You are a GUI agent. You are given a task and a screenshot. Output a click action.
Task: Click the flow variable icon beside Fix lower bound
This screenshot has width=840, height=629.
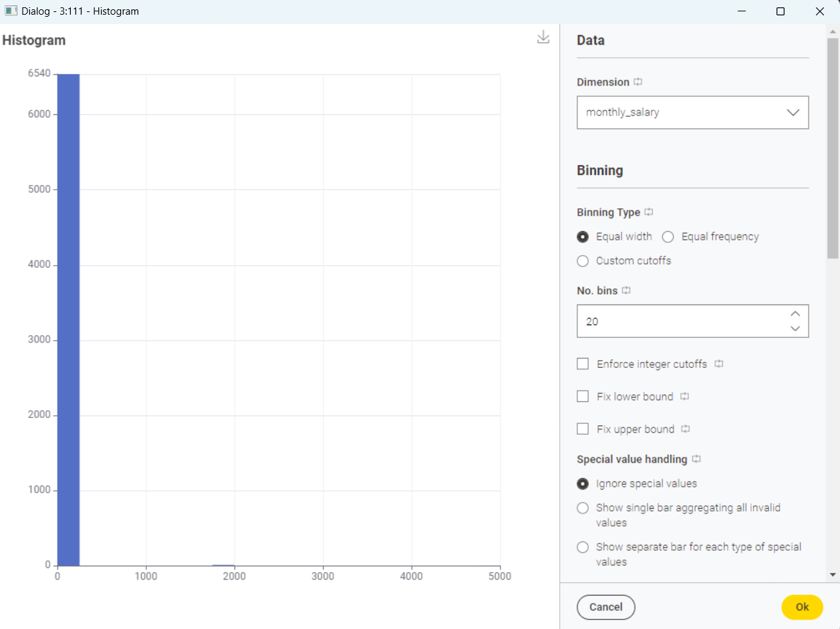(x=684, y=396)
